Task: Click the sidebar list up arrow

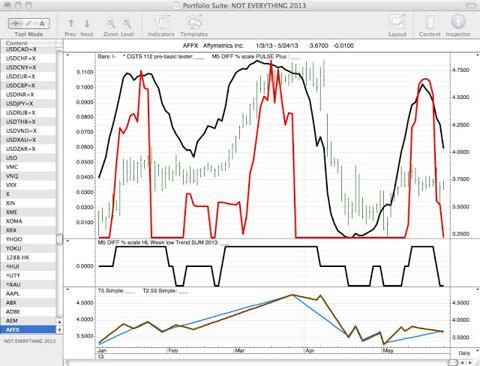Action: [60, 322]
